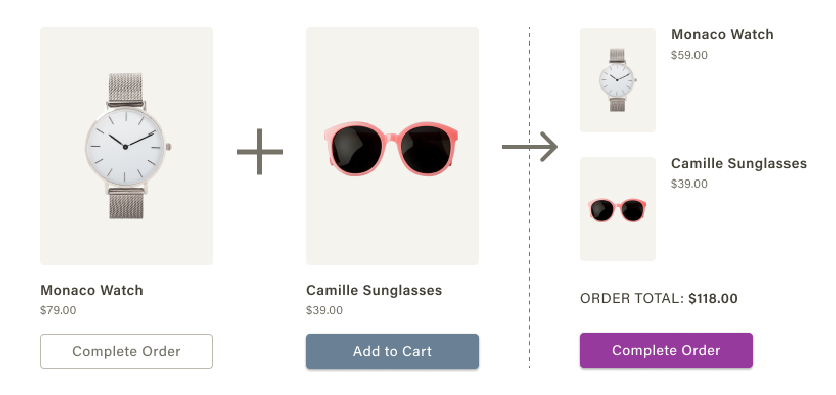
Task: Click Monaco Watch title in order summary
Action: point(722,35)
